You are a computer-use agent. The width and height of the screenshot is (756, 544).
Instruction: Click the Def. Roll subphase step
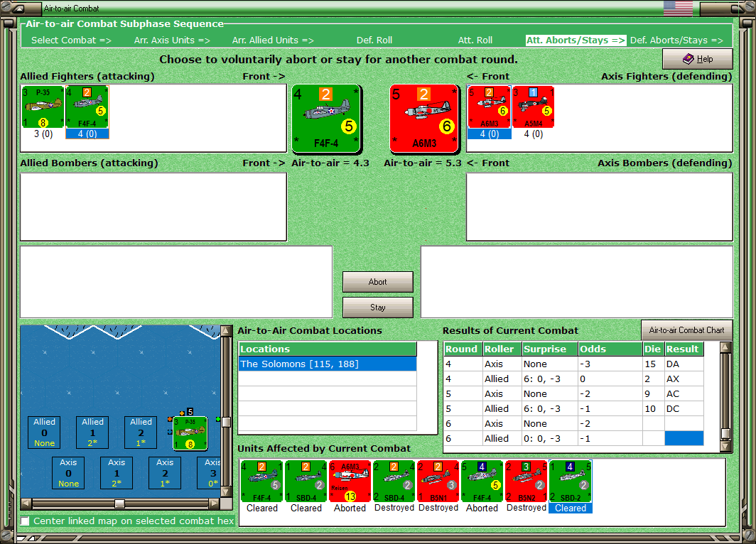tap(374, 40)
